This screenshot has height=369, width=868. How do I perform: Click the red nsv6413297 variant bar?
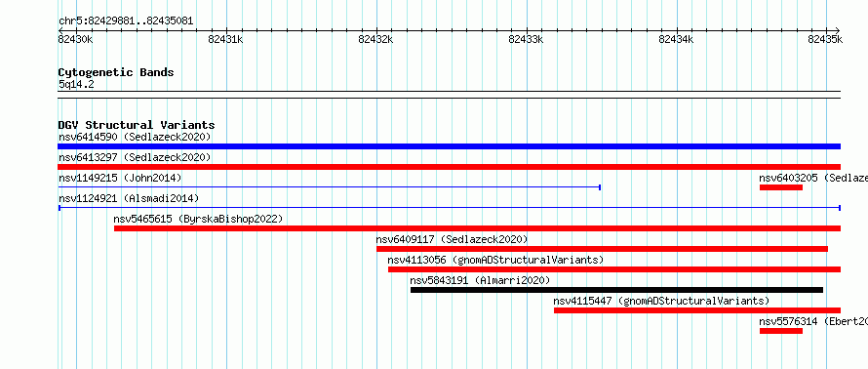tap(449, 167)
